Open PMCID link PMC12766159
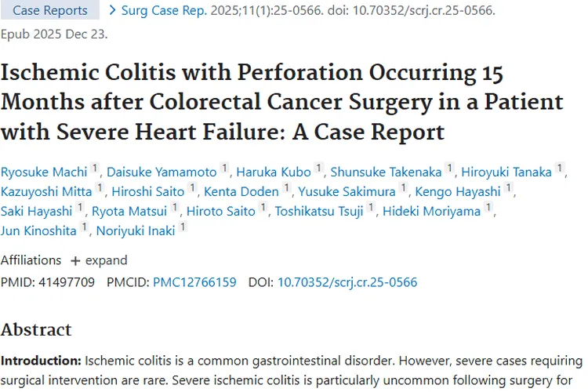 click(x=194, y=282)
